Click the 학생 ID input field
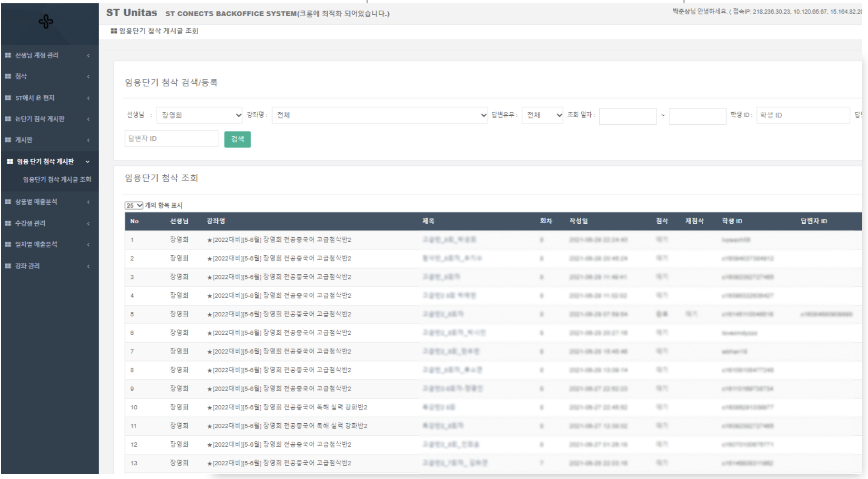 click(802, 115)
